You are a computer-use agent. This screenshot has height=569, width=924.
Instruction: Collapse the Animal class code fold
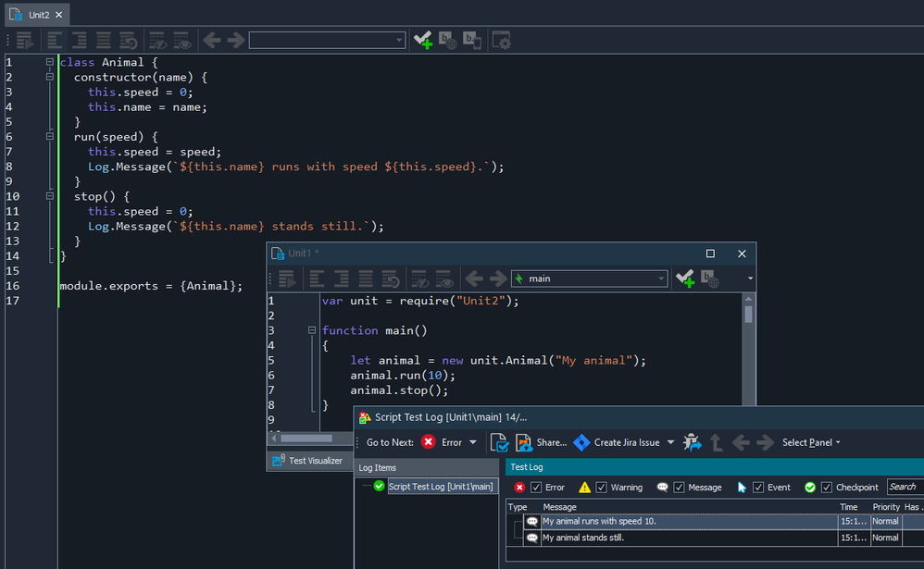[x=49, y=63]
